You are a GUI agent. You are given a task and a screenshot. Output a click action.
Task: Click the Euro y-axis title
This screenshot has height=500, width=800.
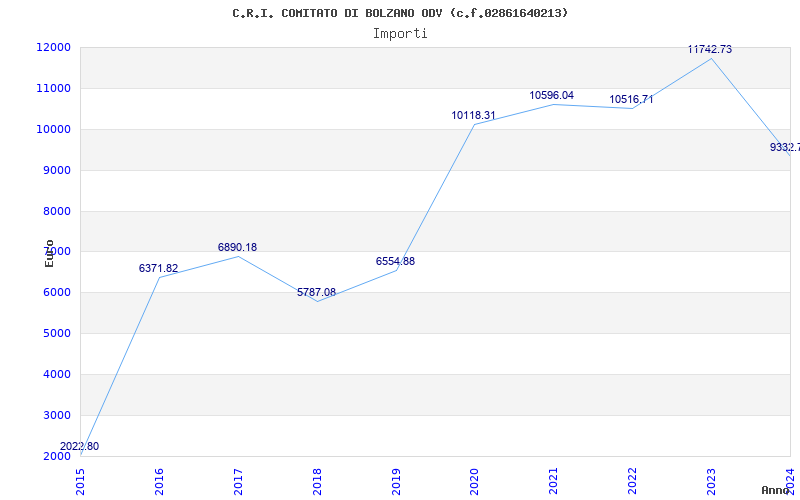[49, 253]
